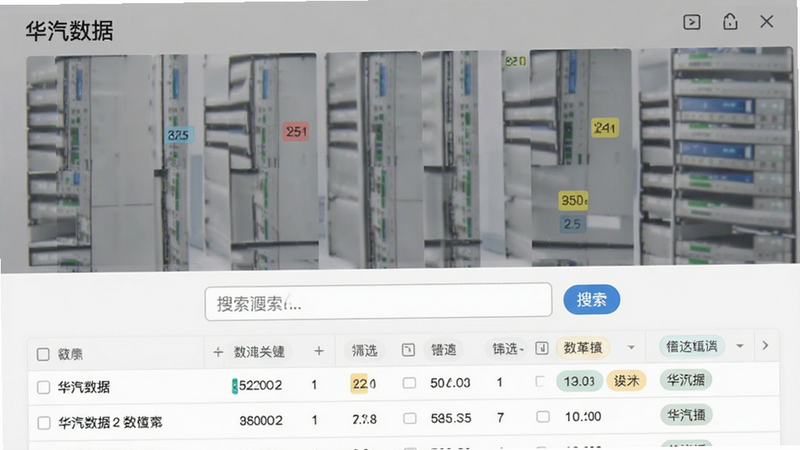Click the square icon beside 筛选 header

tap(408, 350)
